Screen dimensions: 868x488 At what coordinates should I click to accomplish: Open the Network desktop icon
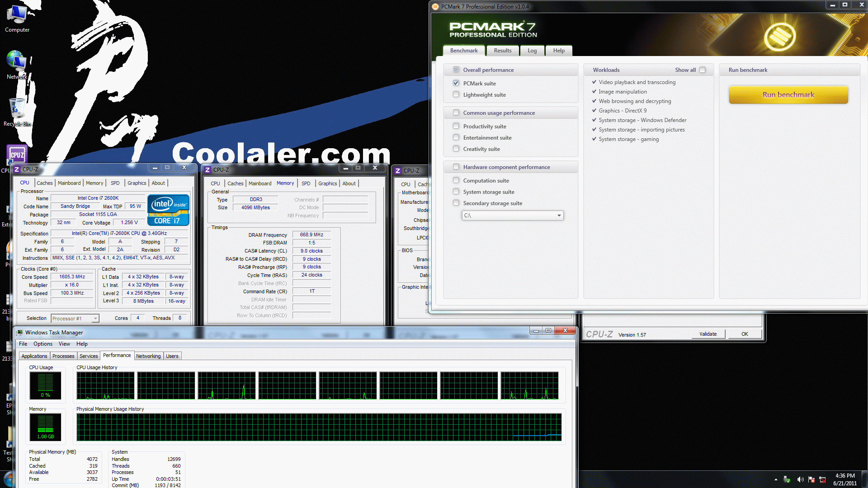pos(17,65)
